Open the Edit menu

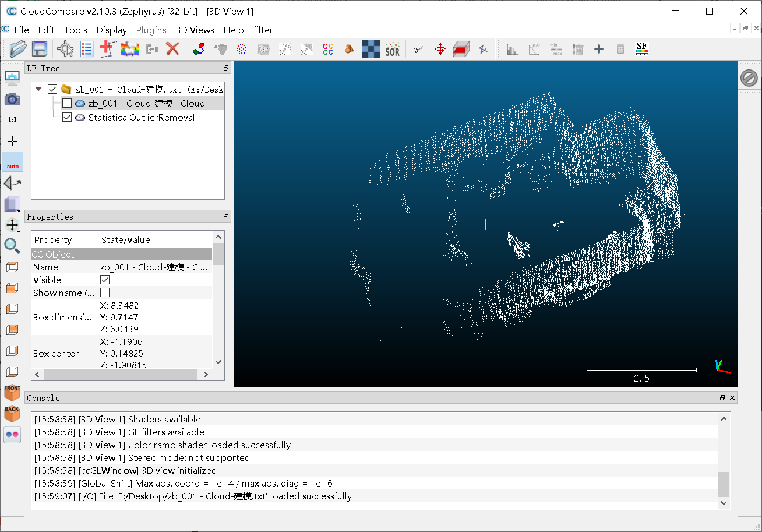(x=47, y=30)
